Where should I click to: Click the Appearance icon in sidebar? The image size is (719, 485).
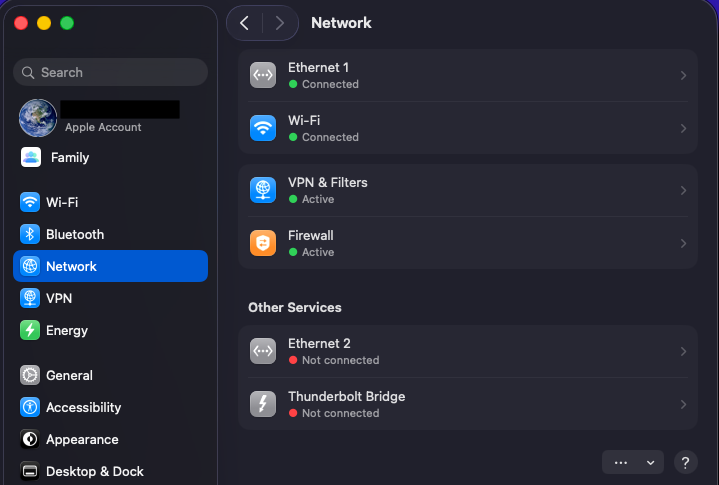(30, 439)
